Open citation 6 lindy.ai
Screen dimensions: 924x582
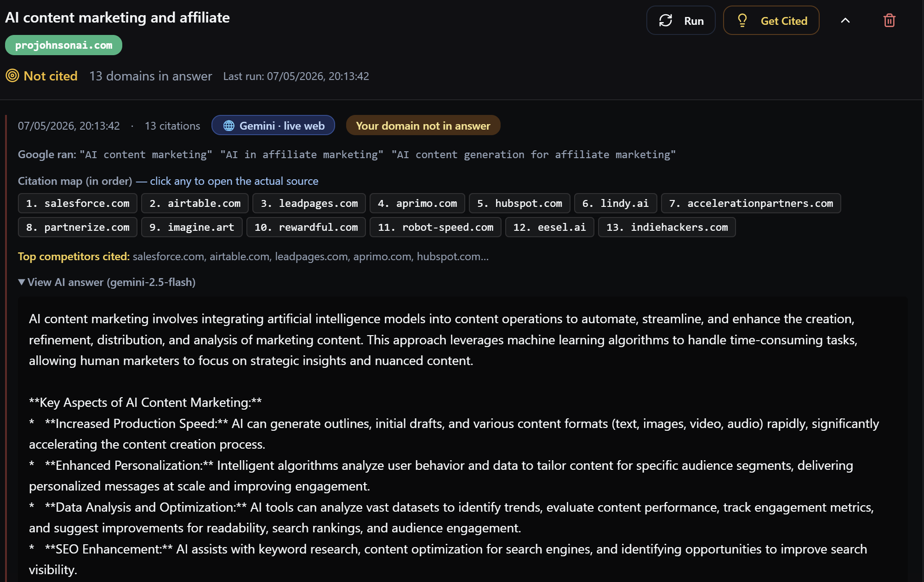pyautogui.click(x=616, y=203)
